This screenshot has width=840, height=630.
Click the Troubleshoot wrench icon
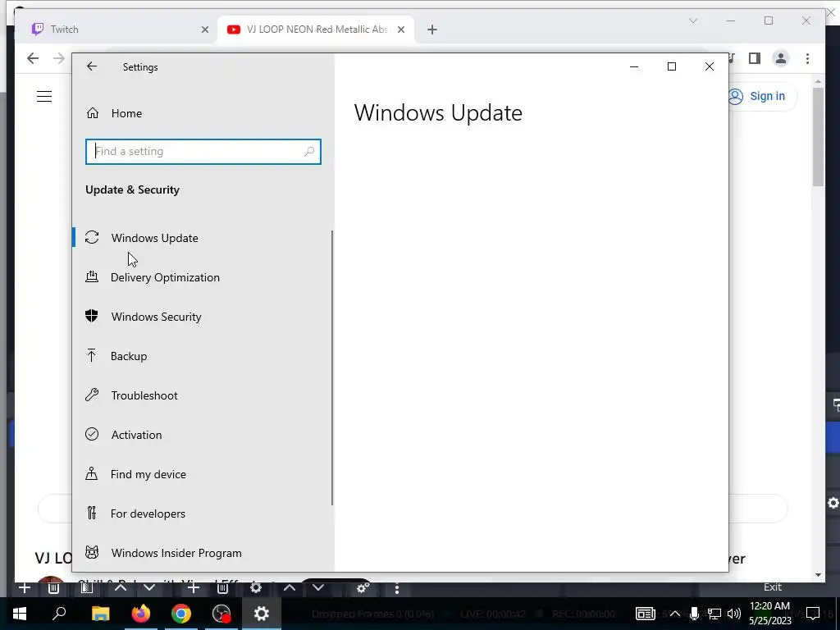pos(92,395)
